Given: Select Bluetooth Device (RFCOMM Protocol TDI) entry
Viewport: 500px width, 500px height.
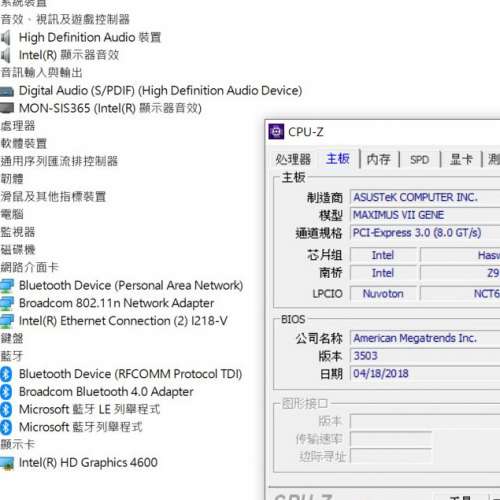Looking at the screenshot, I should pos(130,374).
